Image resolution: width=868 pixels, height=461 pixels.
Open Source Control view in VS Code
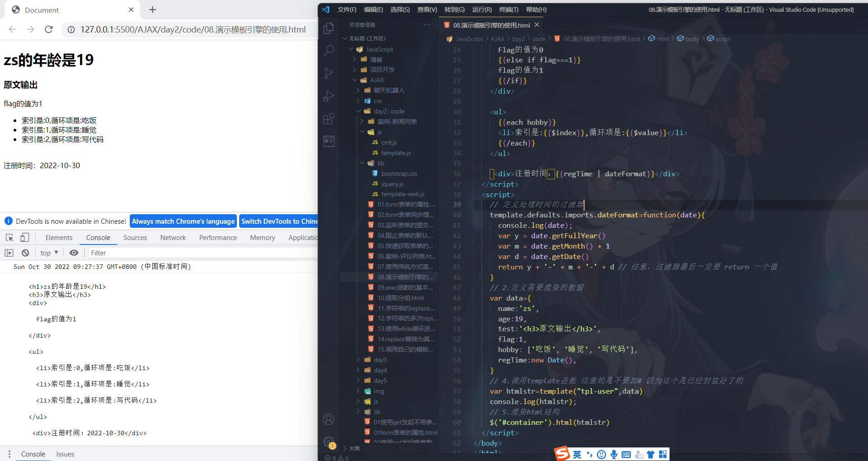(329, 73)
